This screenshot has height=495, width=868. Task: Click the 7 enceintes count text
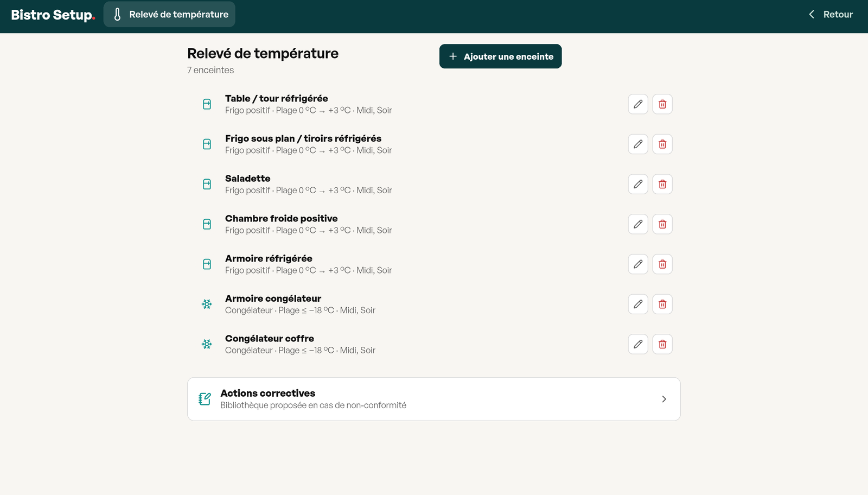[210, 70]
